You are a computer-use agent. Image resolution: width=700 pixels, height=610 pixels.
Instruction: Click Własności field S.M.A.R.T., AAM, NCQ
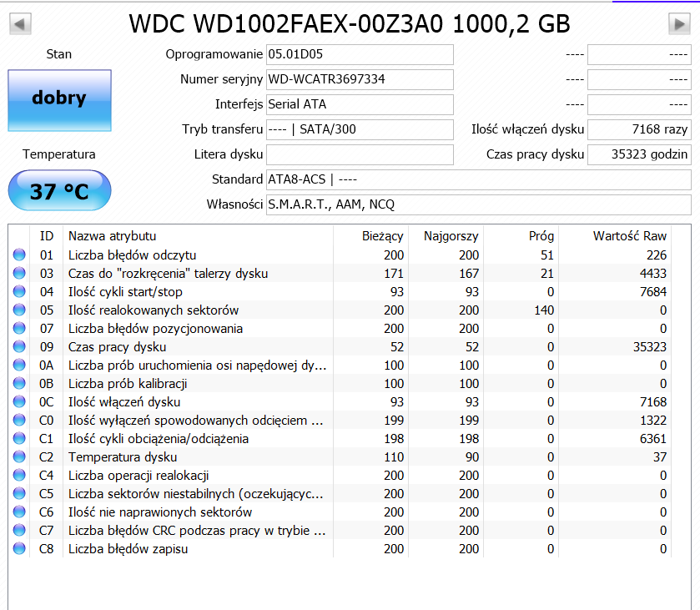click(x=479, y=204)
